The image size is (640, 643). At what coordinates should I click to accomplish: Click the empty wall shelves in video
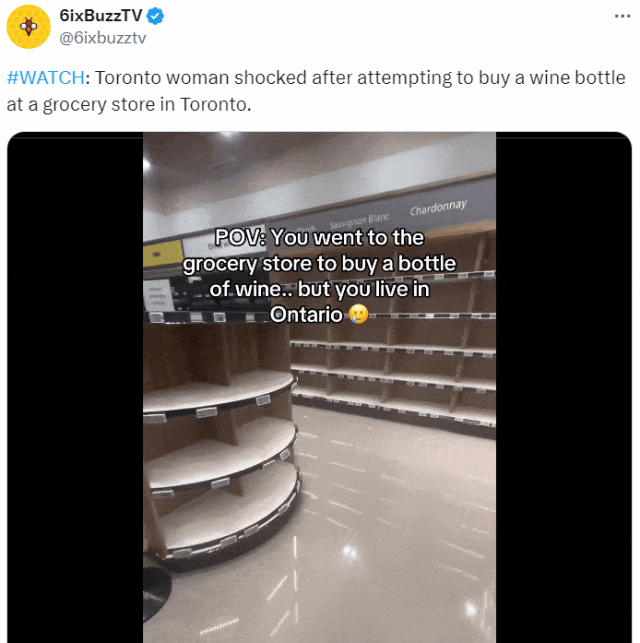pyautogui.click(x=394, y=361)
